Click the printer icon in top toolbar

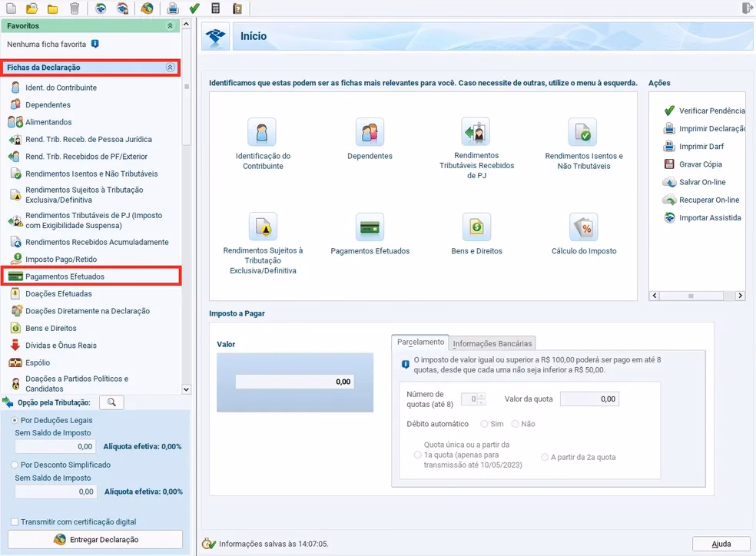click(173, 8)
